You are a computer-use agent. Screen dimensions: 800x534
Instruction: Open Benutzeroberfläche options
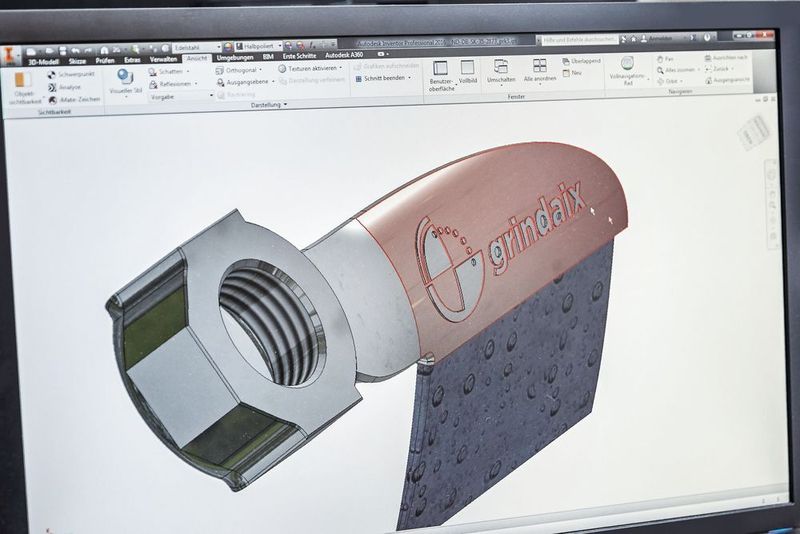(441, 77)
